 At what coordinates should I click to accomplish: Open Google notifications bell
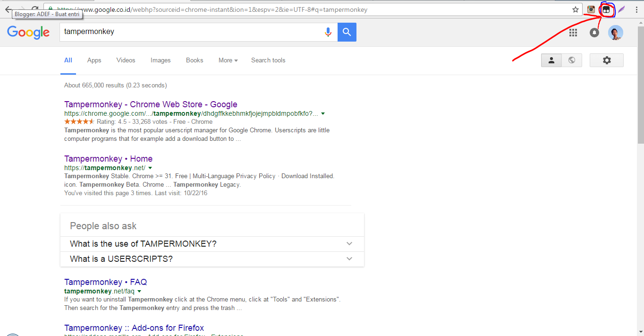(x=594, y=32)
